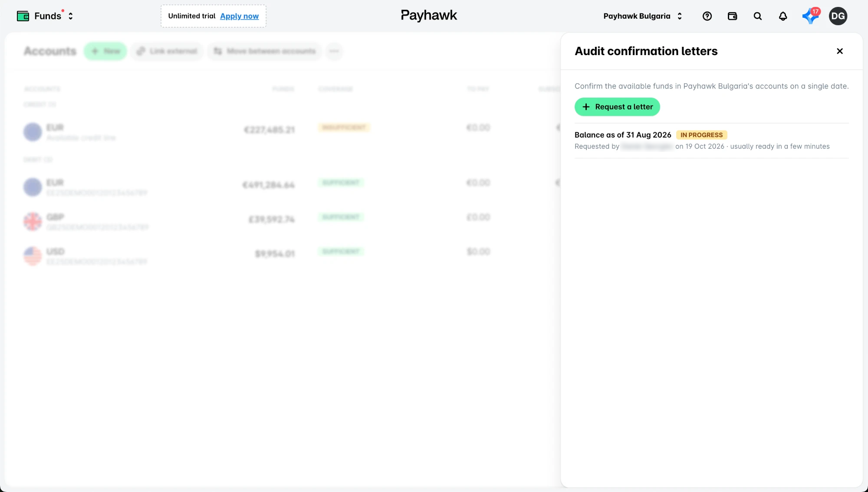Click the GBP flag icon

pos(33,221)
